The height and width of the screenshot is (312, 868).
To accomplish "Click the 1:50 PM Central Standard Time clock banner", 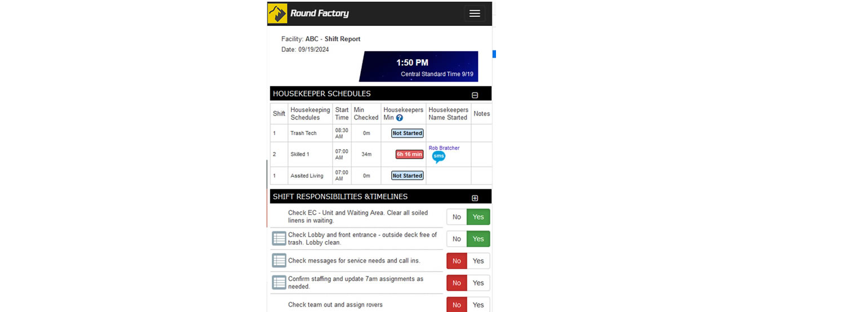I will click(419, 67).
